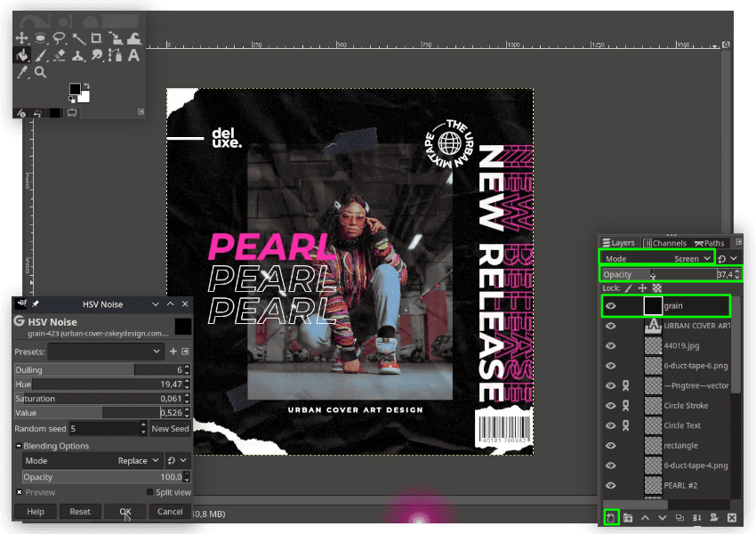Open Help for HSV Noise

(x=36, y=512)
